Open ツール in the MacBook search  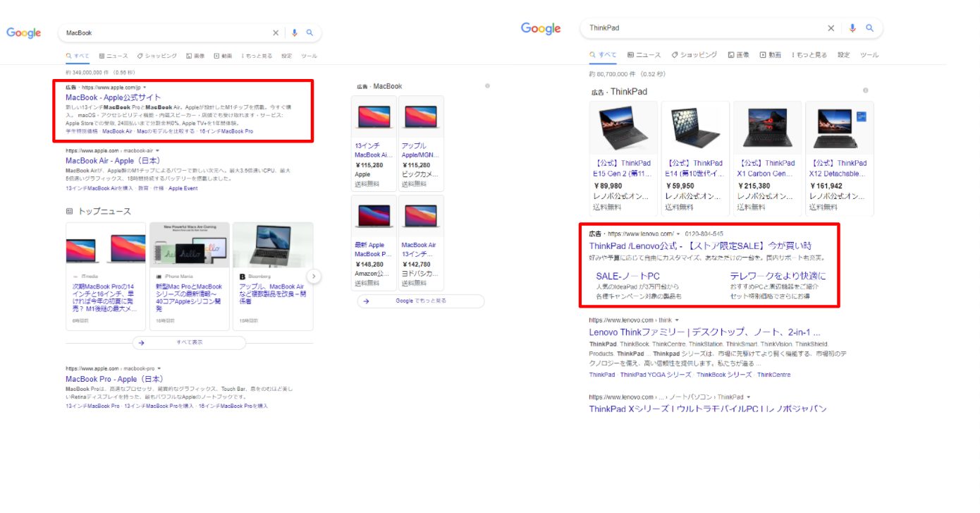[309, 56]
